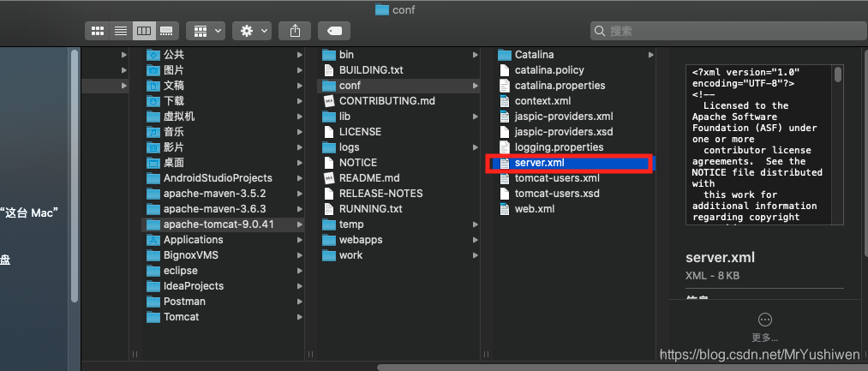The width and height of the screenshot is (868, 371).
Task: Click the Share toolbar button
Action: click(295, 31)
